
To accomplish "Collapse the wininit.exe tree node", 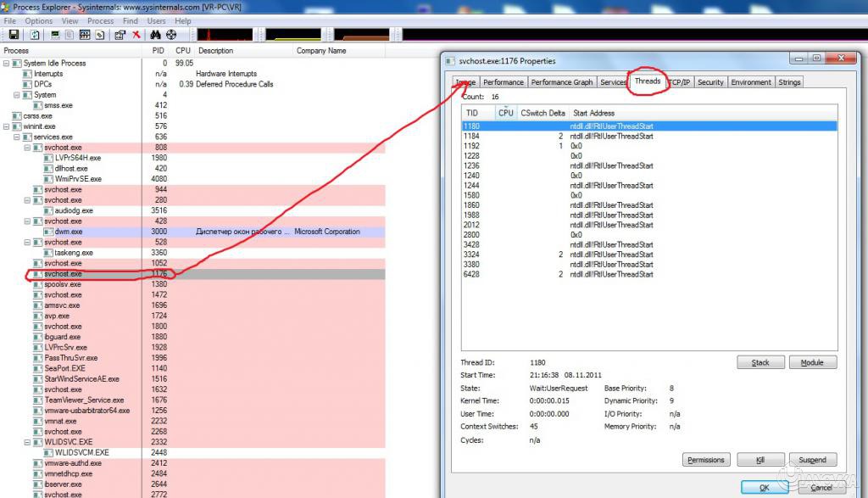I will point(6,126).
